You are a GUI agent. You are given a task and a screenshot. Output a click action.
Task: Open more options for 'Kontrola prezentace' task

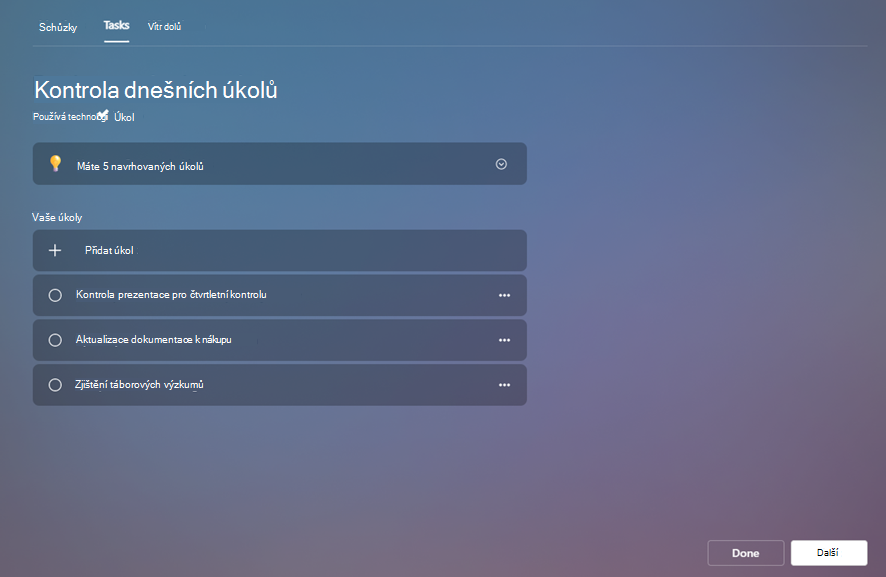(x=505, y=295)
